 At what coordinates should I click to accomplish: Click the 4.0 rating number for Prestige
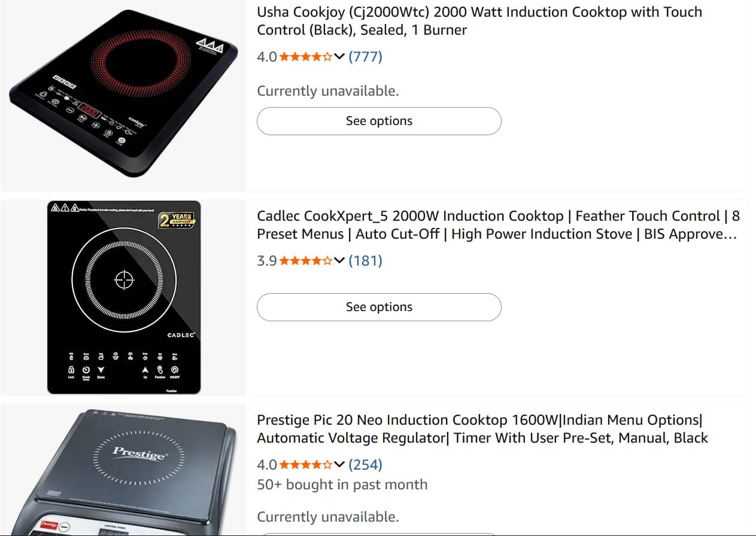coord(266,465)
